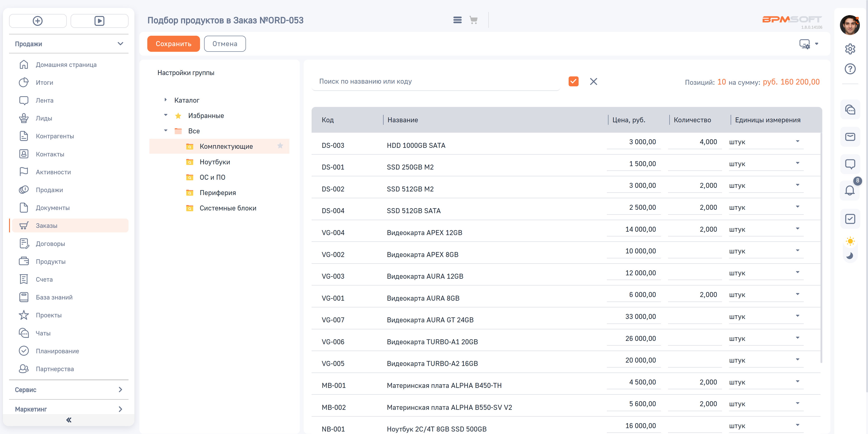Click the Сохранить button
This screenshot has height=434, width=868.
(173, 44)
